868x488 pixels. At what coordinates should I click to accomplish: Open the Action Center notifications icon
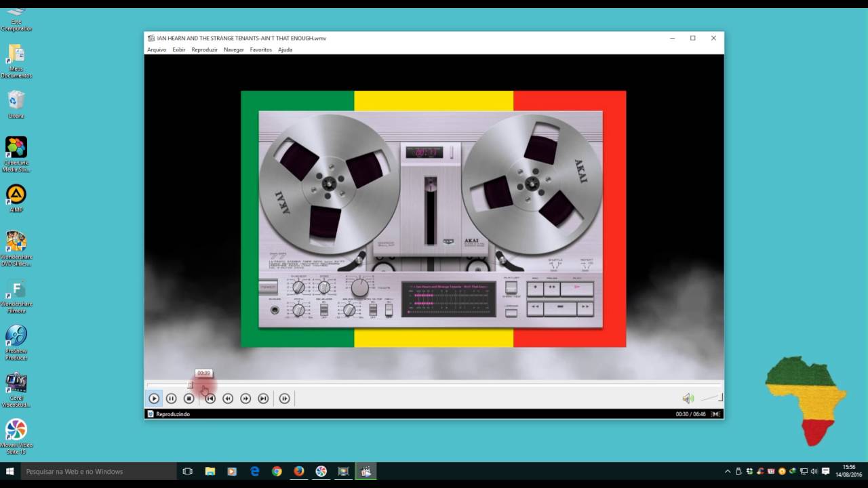pos(825,471)
